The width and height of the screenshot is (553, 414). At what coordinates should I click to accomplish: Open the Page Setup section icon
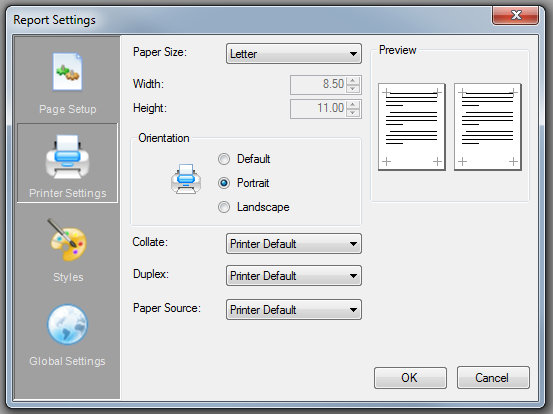[67, 72]
